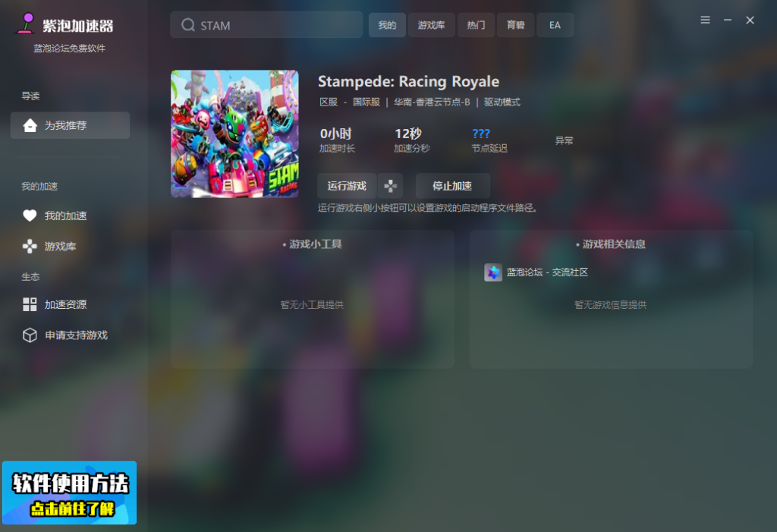Select the 热门 tab
This screenshot has height=532, width=777.
(x=476, y=25)
